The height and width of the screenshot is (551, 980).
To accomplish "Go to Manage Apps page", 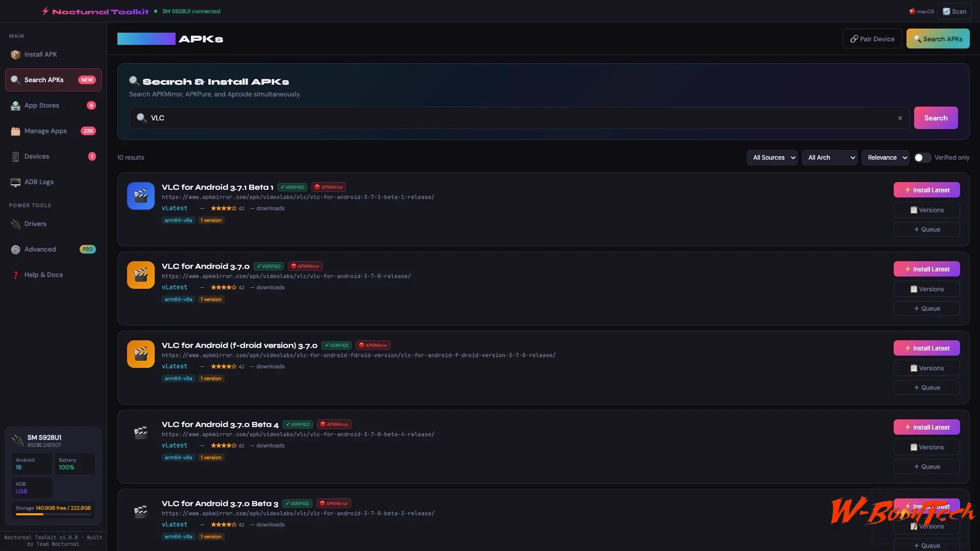I will pos(53,131).
